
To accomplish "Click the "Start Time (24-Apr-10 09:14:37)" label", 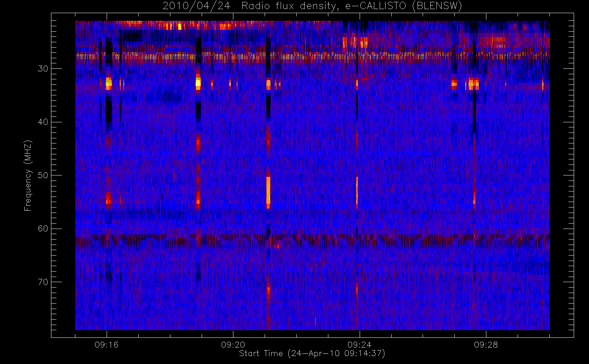I will pos(312,353).
